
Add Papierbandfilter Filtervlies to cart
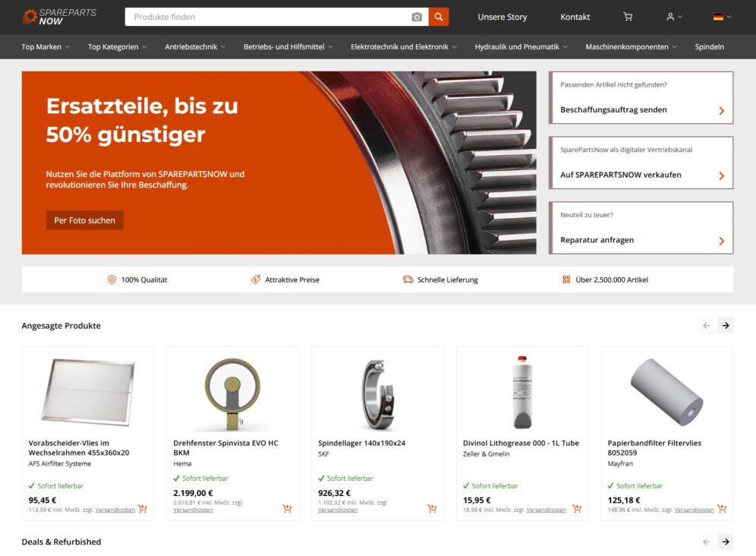point(722,508)
